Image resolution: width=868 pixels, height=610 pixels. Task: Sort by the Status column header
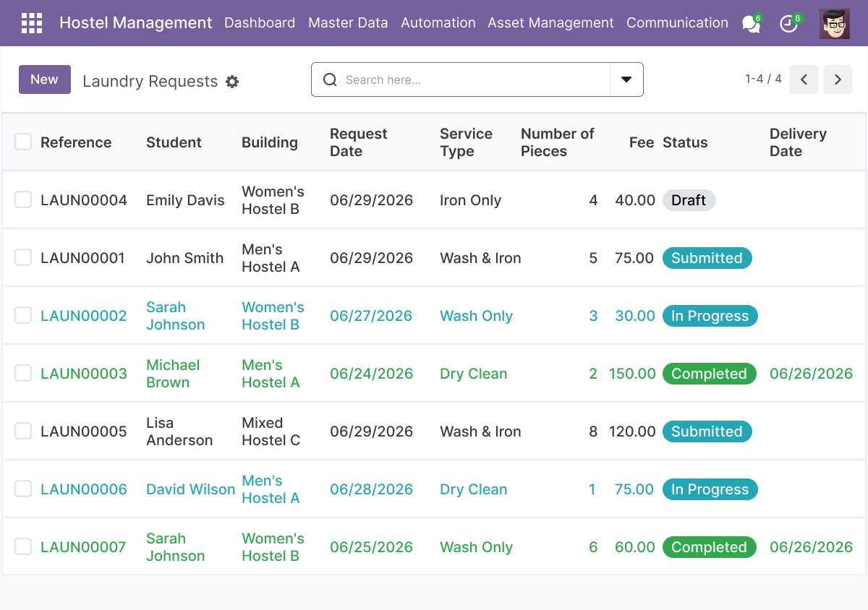pos(685,142)
